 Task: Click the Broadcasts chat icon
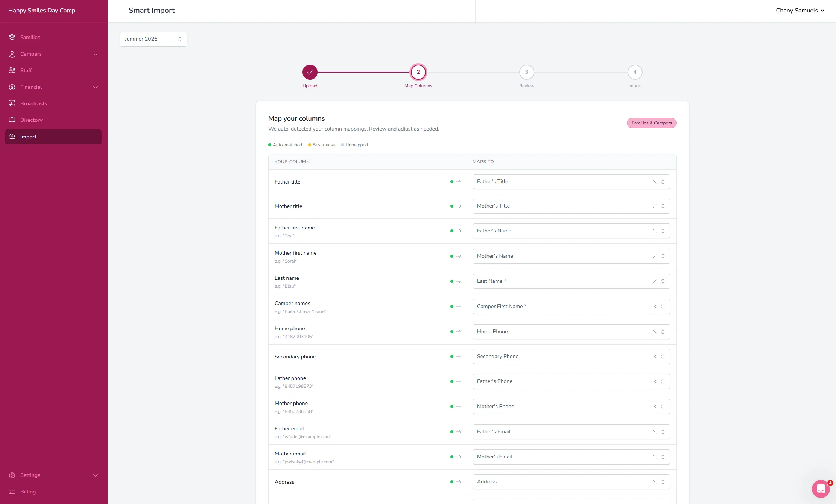12,103
